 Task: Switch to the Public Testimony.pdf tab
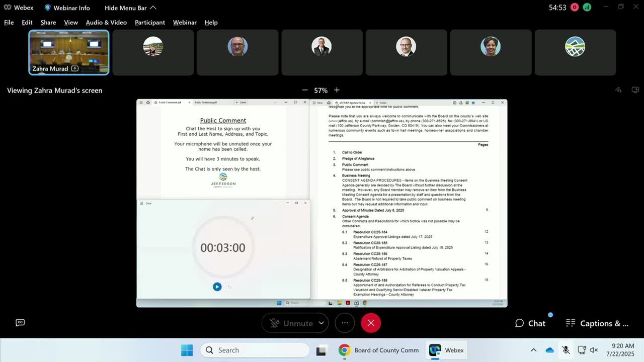point(206,103)
